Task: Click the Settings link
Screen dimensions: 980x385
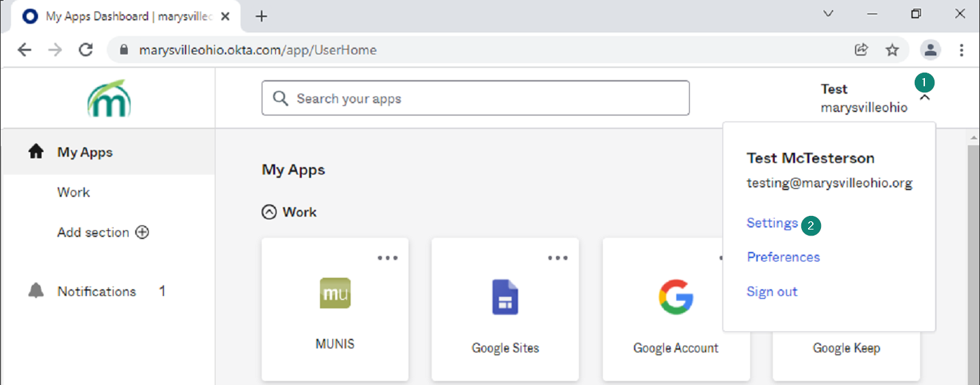Action: (772, 223)
